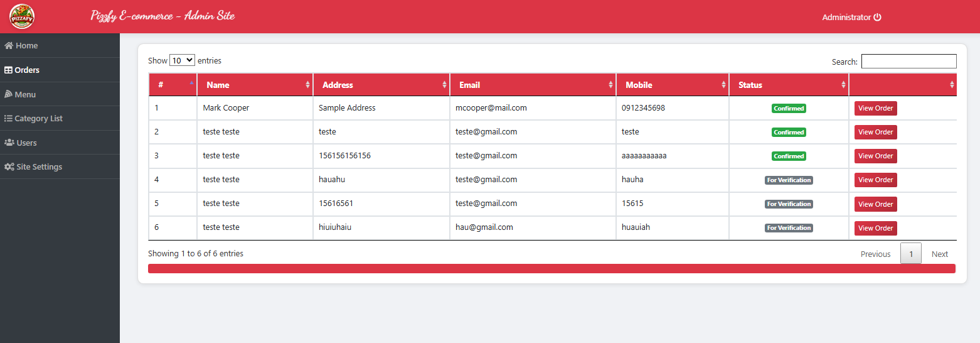
Task: Click the Category List icon in sidebar
Action: pyautogui.click(x=9, y=119)
